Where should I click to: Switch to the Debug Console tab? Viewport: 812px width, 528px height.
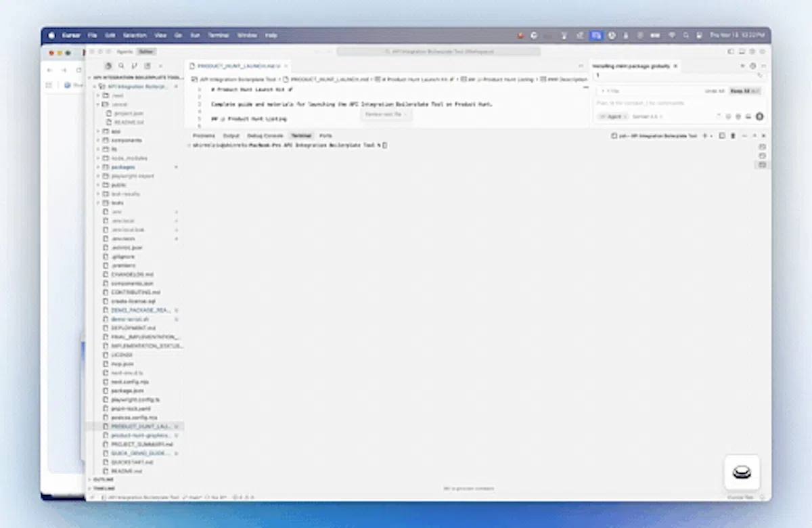265,136
